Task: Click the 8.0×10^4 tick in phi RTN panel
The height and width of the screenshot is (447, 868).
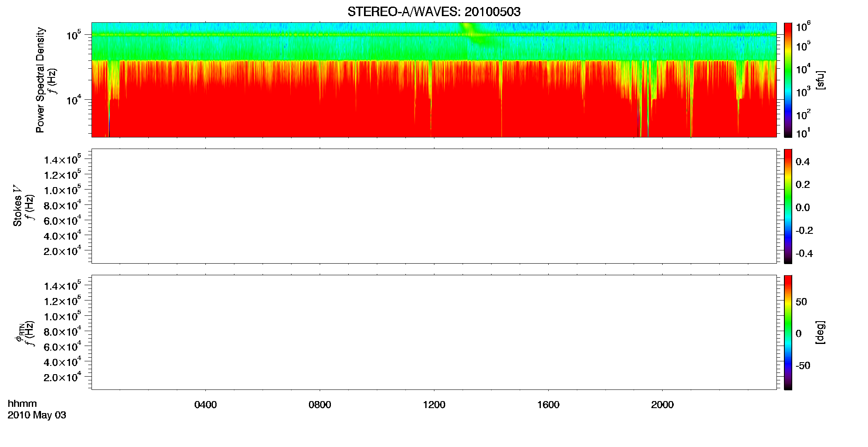Action: pyautogui.click(x=63, y=331)
